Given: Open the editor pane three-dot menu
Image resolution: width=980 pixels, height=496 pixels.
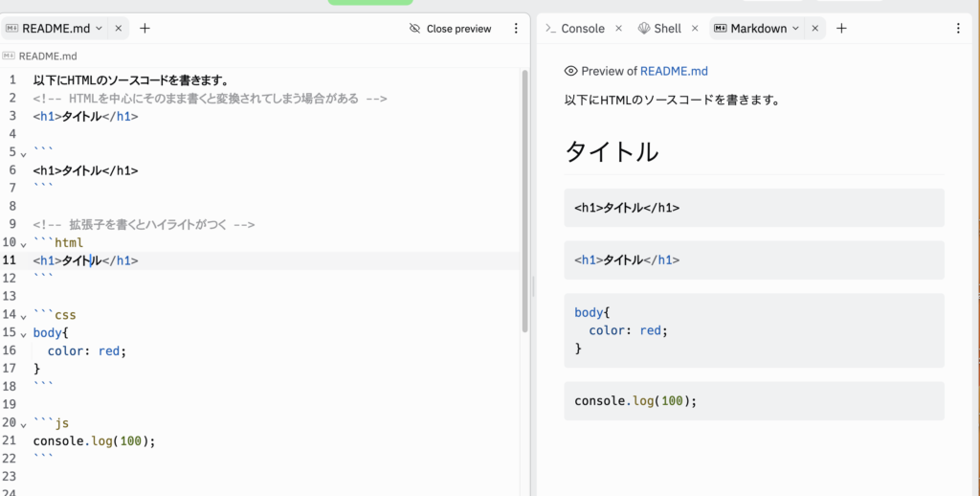Looking at the screenshot, I should [x=516, y=28].
